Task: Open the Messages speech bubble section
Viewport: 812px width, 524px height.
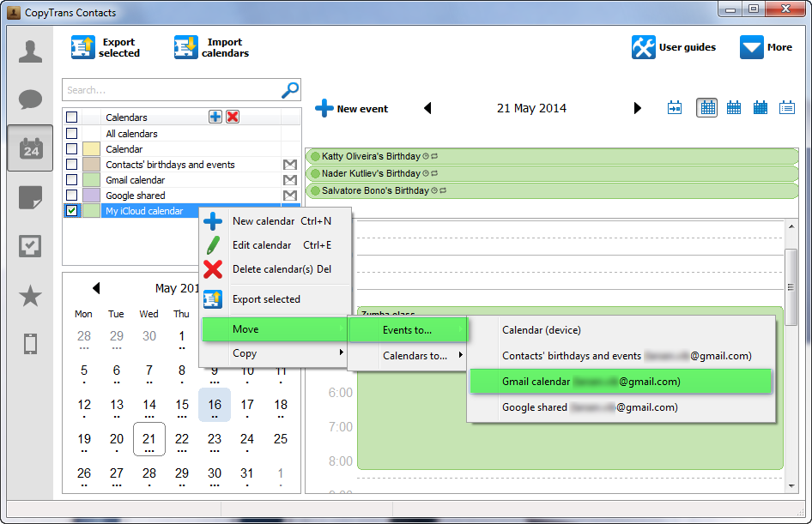Action: [x=30, y=99]
